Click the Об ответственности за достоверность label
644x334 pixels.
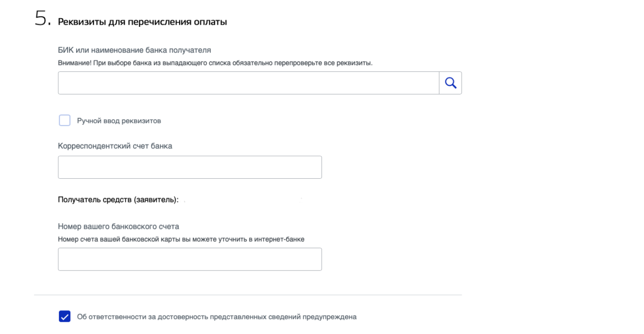coord(217,317)
